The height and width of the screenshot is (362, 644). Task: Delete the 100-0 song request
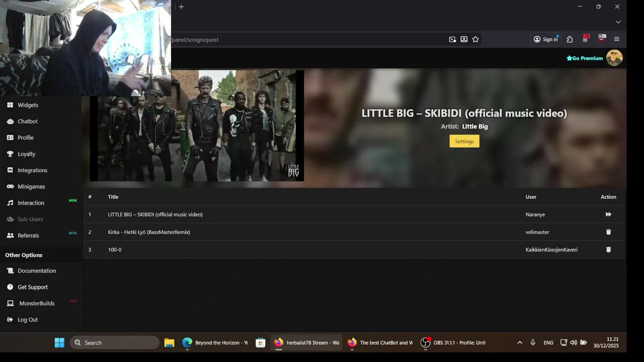tap(608, 250)
